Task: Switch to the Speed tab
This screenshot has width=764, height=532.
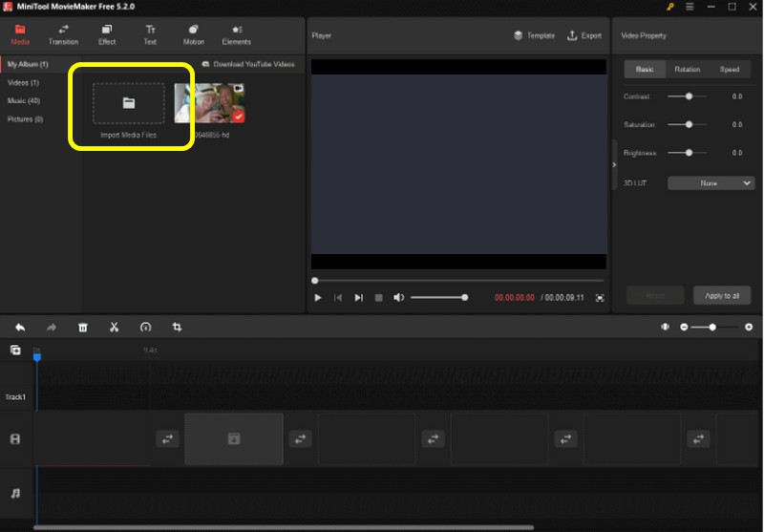Action: point(730,70)
